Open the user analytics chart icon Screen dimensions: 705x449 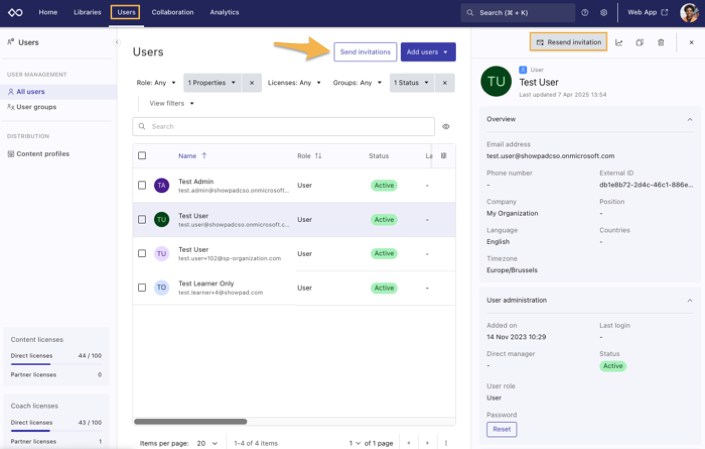(x=619, y=43)
